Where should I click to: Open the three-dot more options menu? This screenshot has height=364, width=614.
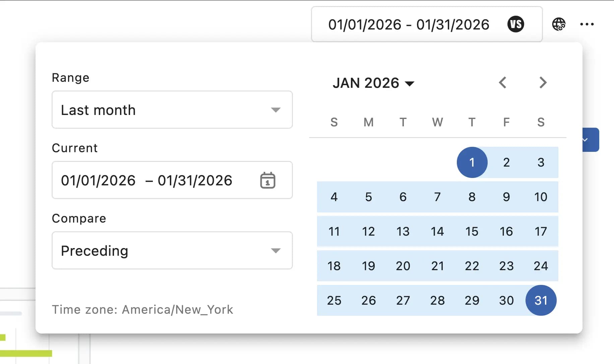click(x=587, y=24)
